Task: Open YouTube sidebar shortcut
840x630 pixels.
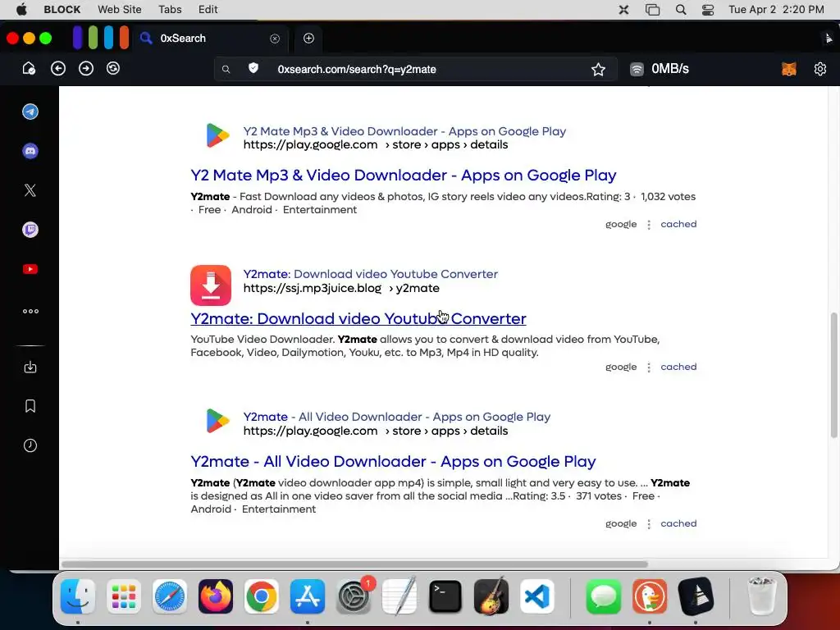Action: (x=30, y=269)
